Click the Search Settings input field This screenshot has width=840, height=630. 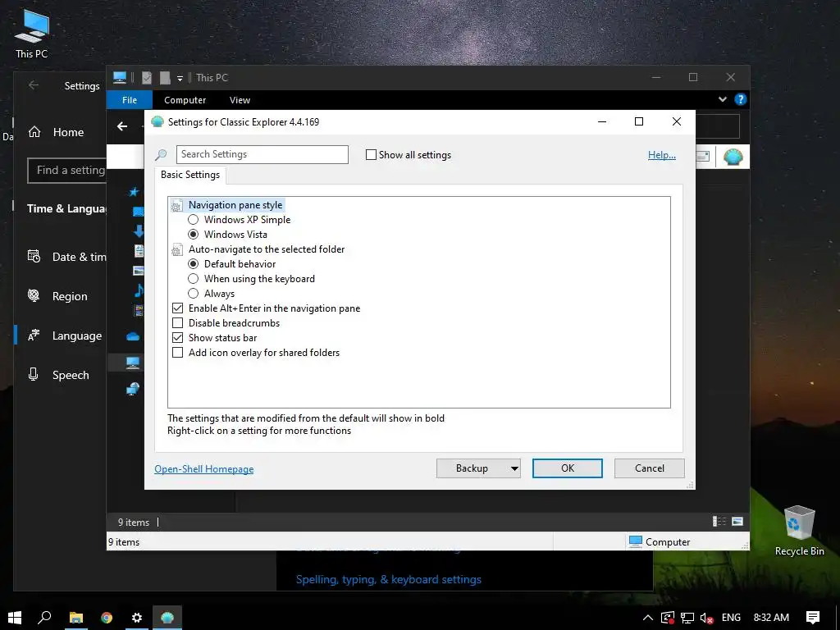pos(262,154)
